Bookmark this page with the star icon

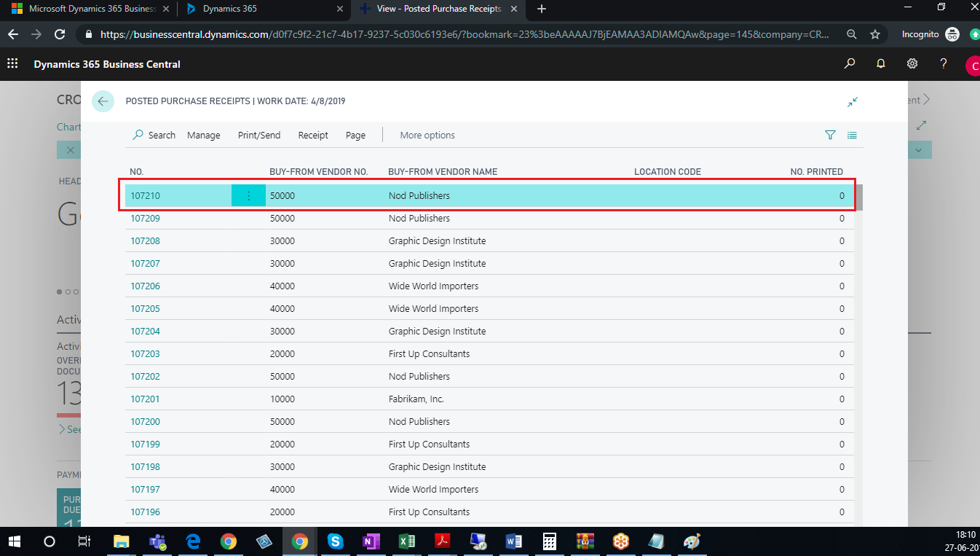coord(875,34)
